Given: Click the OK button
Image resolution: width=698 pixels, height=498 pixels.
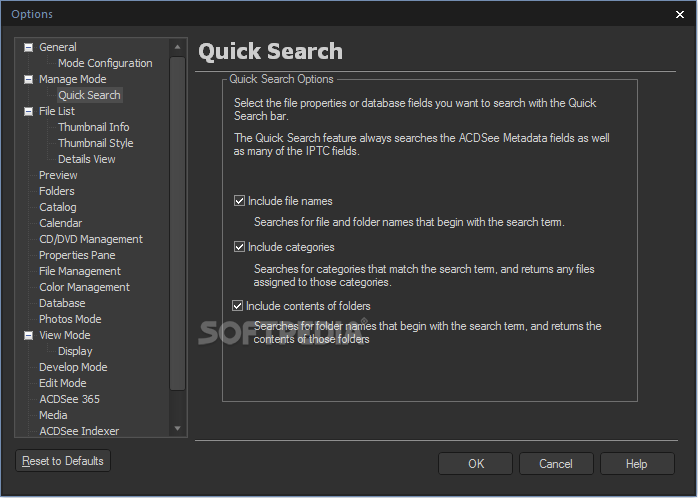Looking at the screenshot, I should pyautogui.click(x=475, y=464).
